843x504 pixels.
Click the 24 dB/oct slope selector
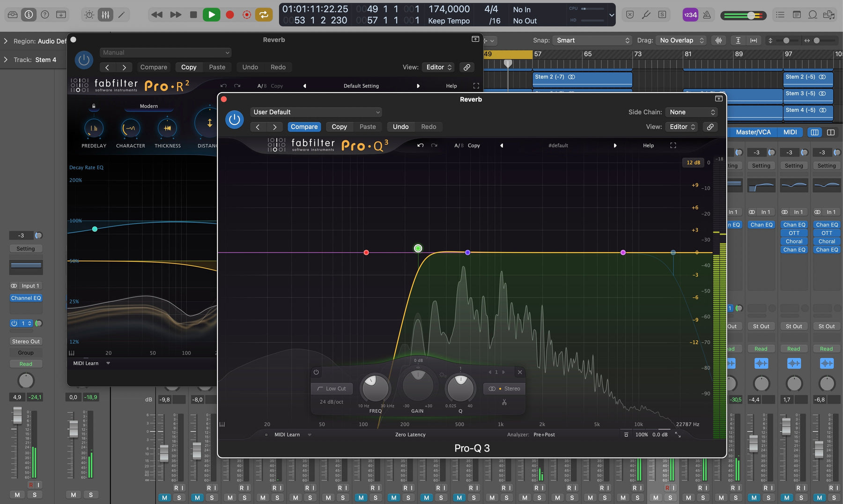point(332,402)
